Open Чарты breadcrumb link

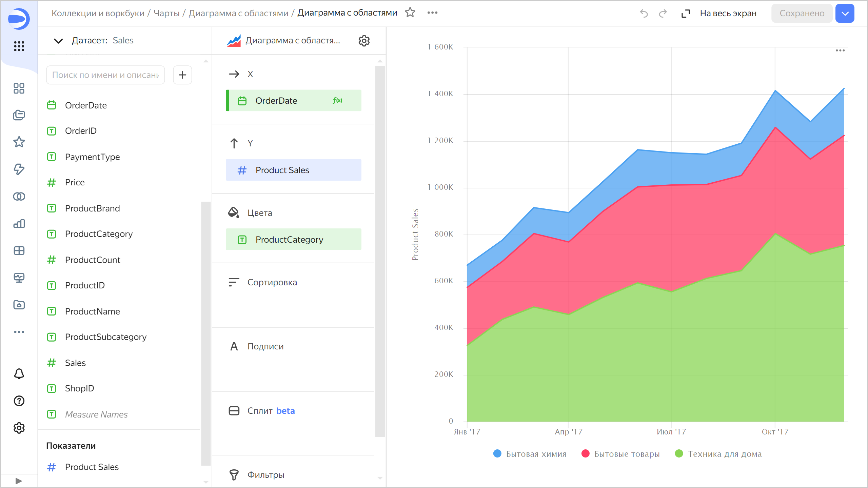[166, 13]
